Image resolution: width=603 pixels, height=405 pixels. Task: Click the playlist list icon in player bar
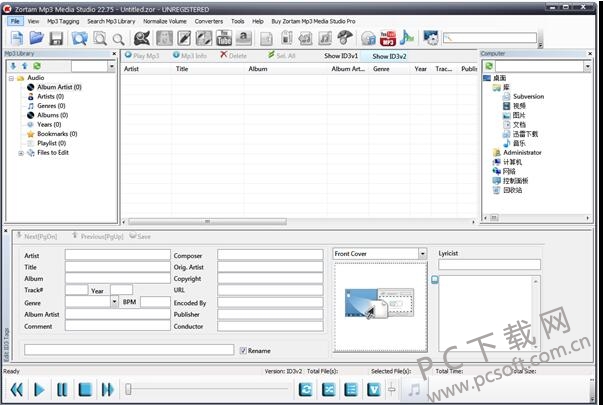point(351,390)
